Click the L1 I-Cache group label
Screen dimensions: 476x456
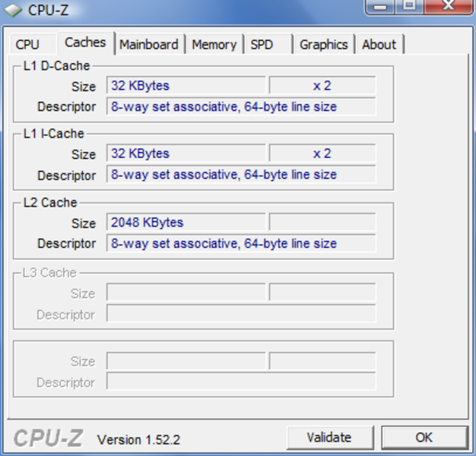[54, 134]
